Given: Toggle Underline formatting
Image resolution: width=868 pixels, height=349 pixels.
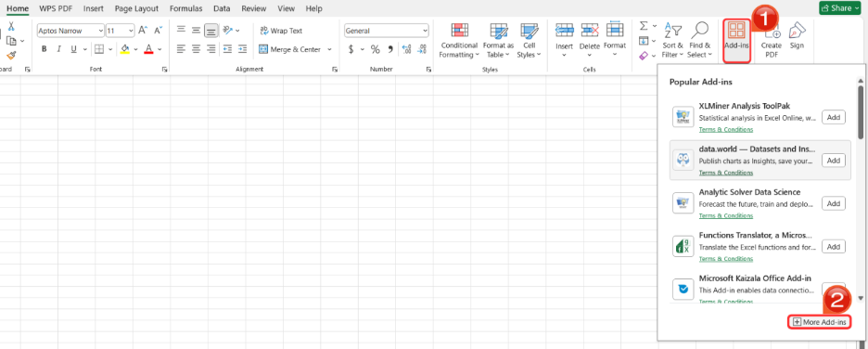Looking at the screenshot, I should click(x=73, y=49).
